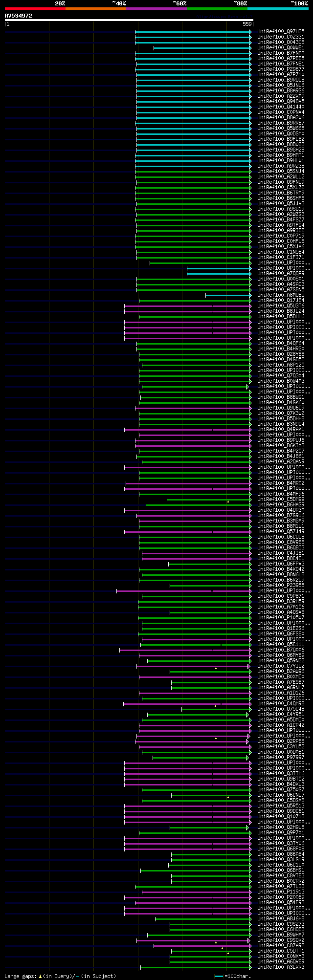Select the UniRef100_B9HMT1 label
The image size is (313, 980).
point(281,155)
